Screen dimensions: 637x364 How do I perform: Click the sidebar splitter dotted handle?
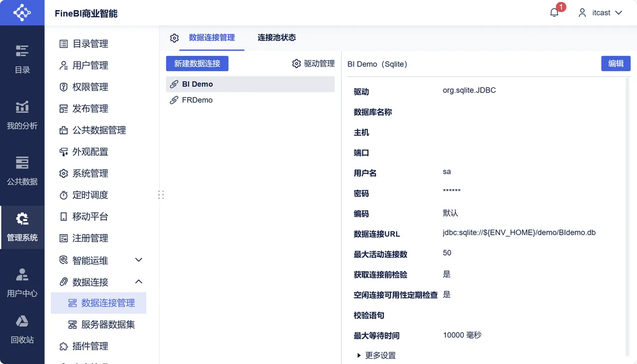[x=161, y=195]
